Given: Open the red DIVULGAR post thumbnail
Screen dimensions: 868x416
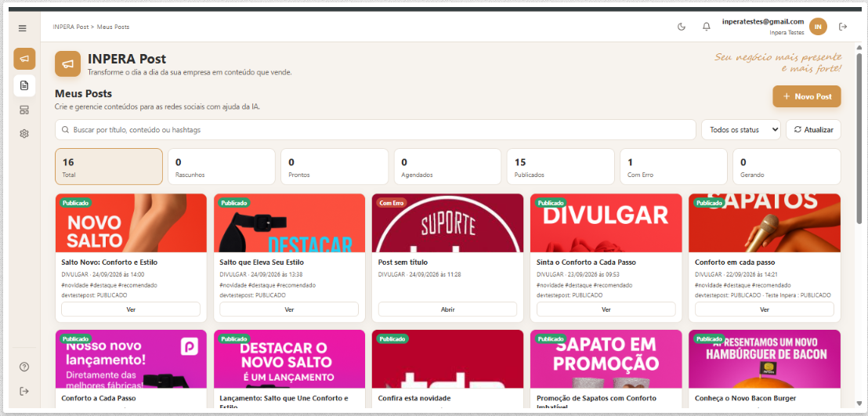Looking at the screenshot, I should click(606, 223).
